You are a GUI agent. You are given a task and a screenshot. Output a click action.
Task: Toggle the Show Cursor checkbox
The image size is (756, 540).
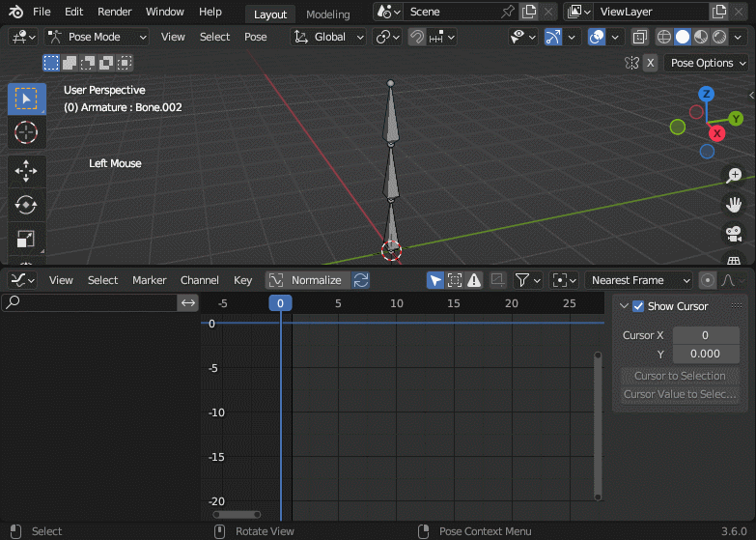coord(638,306)
